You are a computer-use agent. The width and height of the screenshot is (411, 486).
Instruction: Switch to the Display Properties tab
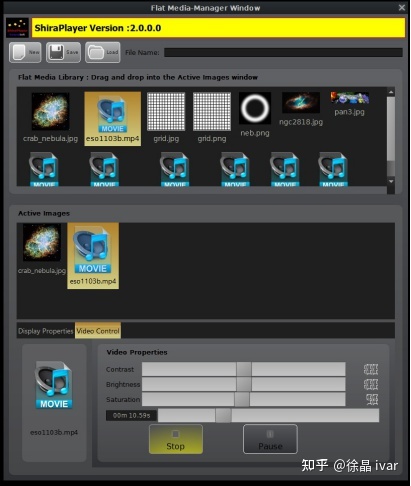(x=46, y=331)
